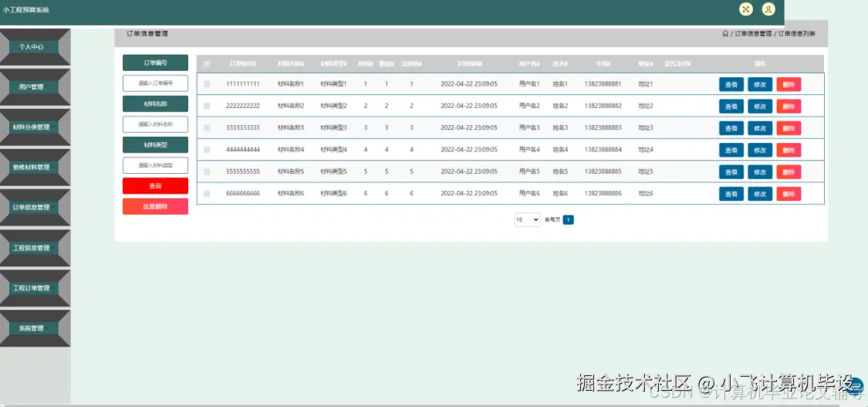Focus the 请输入材料名称 input field
This screenshot has height=407, width=868.
156,124
